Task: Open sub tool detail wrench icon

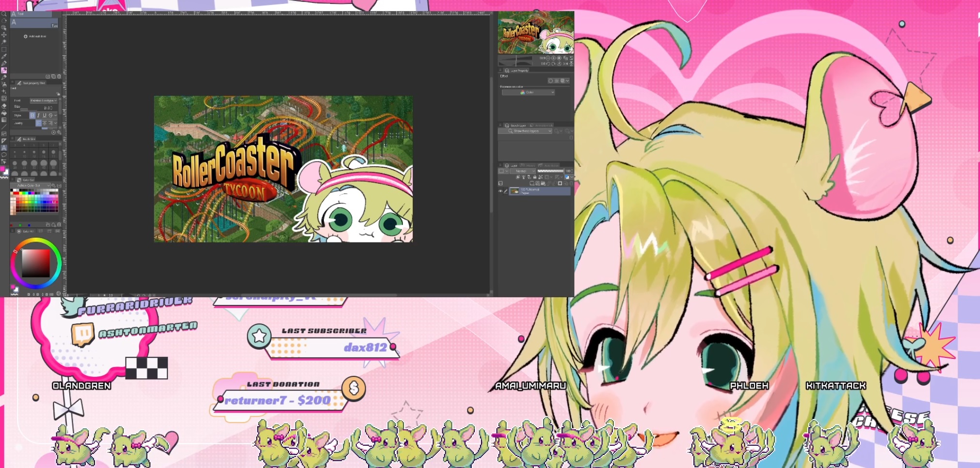Action: click(x=59, y=132)
